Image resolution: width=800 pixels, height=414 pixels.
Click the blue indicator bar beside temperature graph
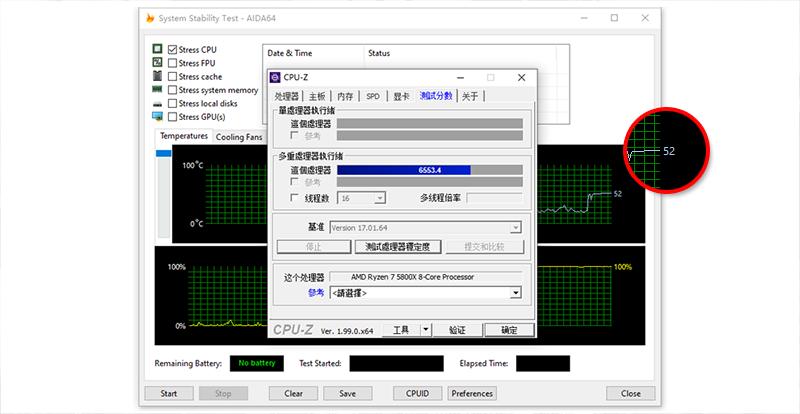coord(163,153)
